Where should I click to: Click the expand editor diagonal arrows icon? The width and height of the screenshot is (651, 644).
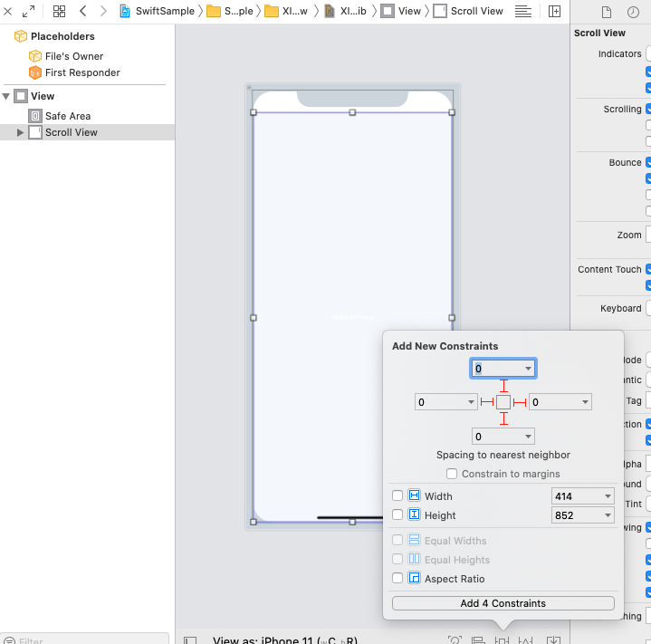tap(28, 11)
